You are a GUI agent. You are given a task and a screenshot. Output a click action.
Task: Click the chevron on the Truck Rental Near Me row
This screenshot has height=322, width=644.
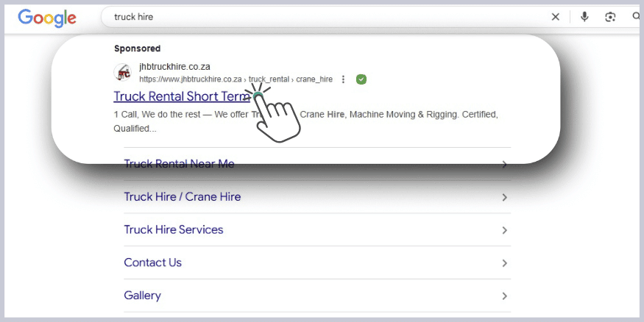point(504,164)
